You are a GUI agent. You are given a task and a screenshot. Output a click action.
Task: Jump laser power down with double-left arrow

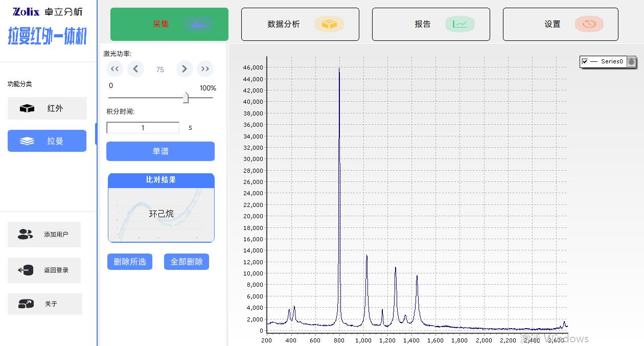pos(114,69)
